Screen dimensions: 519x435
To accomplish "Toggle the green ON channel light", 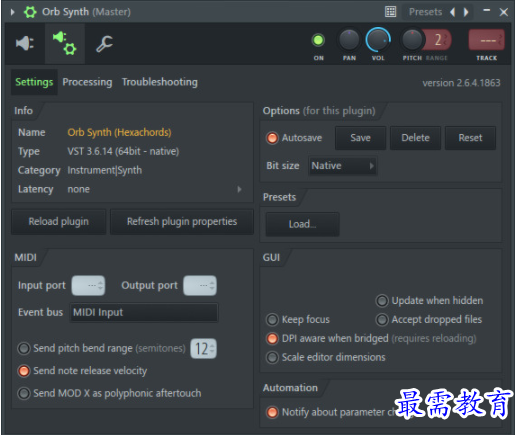I will [318, 40].
